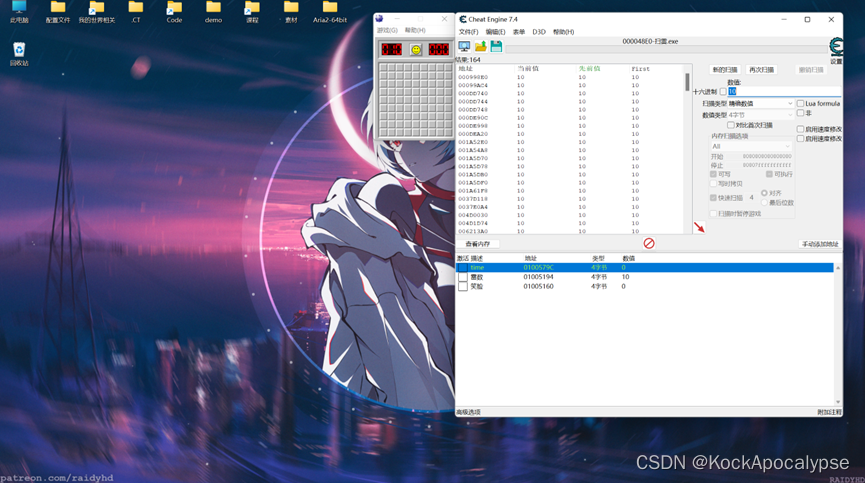865x483 pixels.
Task: Click the red arrow add-address icon
Action: coord(700,227)
